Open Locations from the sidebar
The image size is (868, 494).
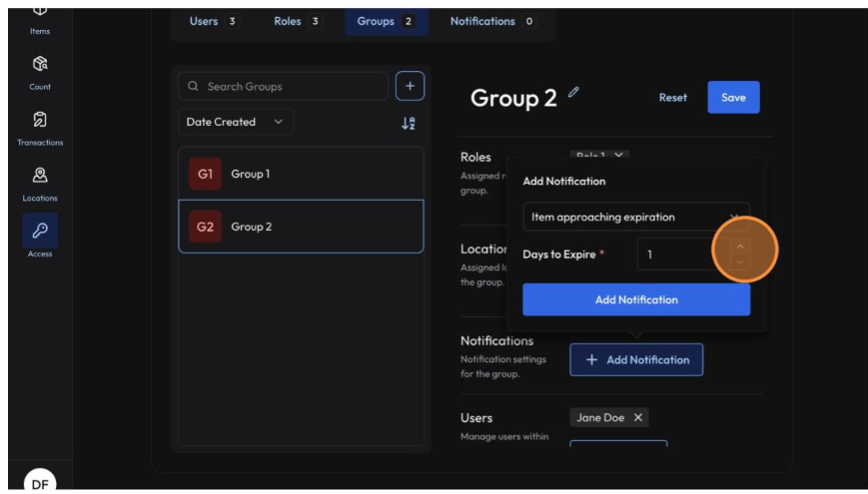tap(40, 185)
